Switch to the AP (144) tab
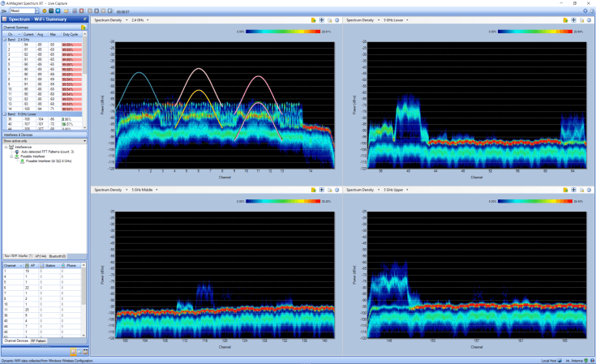 point(41,255)
